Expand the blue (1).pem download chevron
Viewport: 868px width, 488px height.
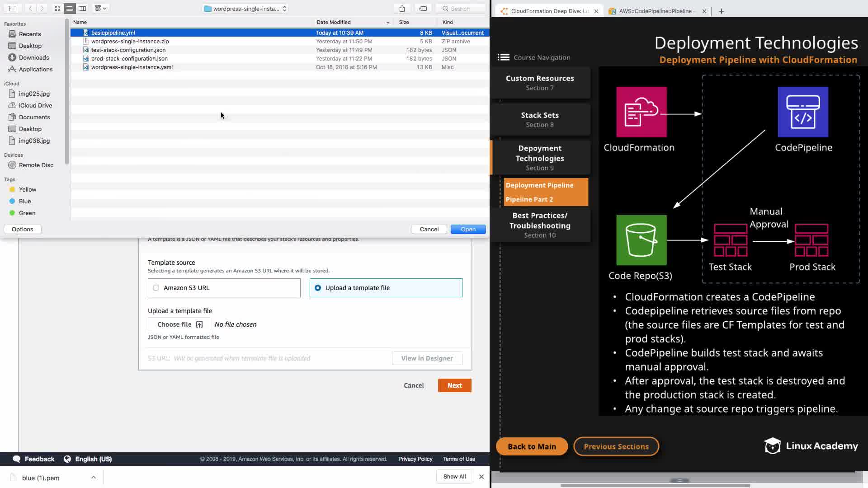[x=94, y=477]
